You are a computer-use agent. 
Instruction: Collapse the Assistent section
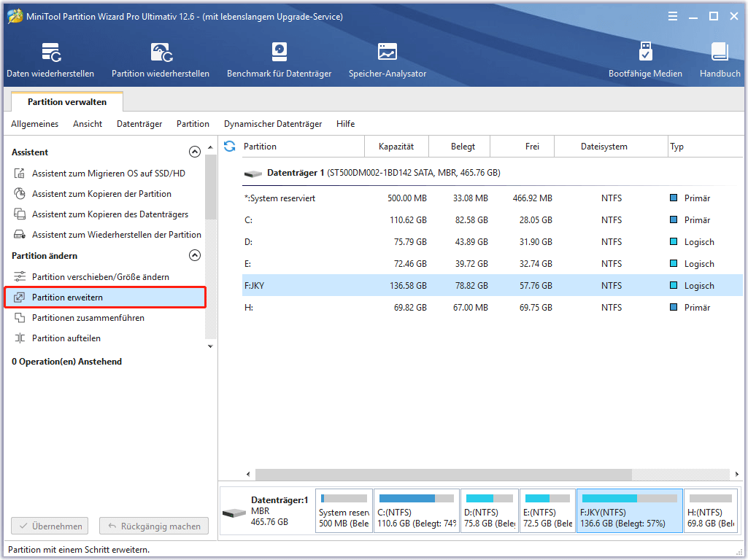point(194,152)
